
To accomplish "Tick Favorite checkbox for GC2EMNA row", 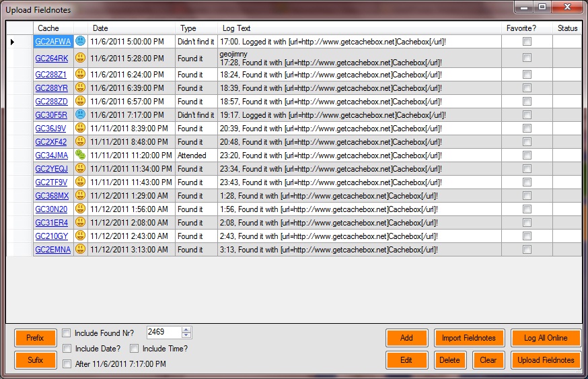I will click(x=527, y=249).
